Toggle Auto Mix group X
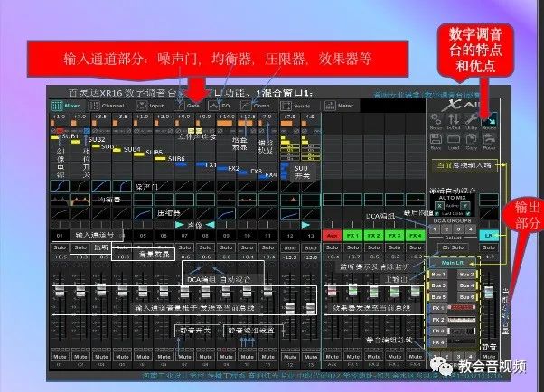 pos(439,205)
